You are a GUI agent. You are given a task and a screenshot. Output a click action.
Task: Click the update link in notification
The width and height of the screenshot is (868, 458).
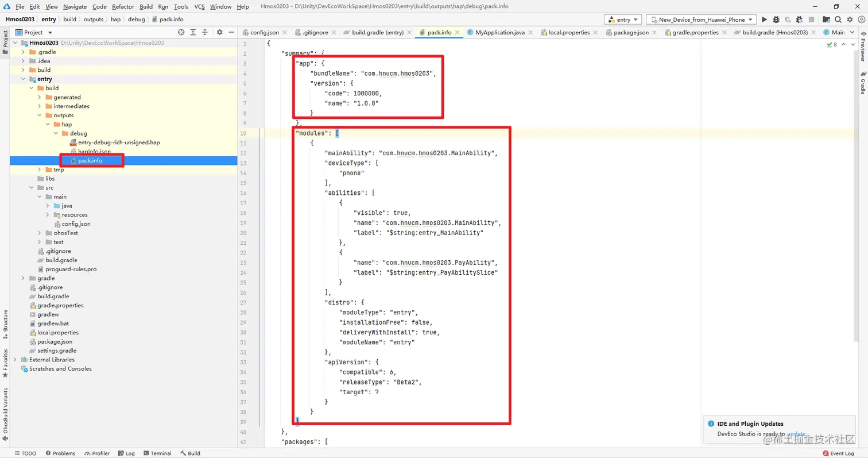point(797,434)
